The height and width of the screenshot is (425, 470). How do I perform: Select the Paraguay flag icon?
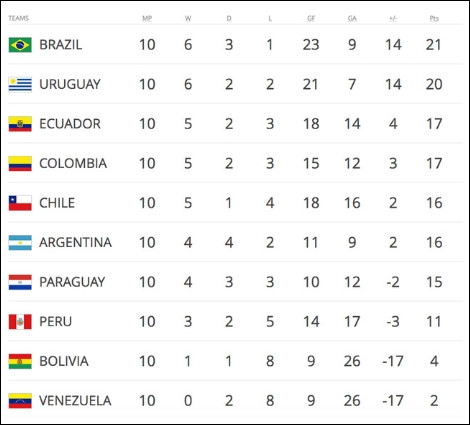coord(20,282)
